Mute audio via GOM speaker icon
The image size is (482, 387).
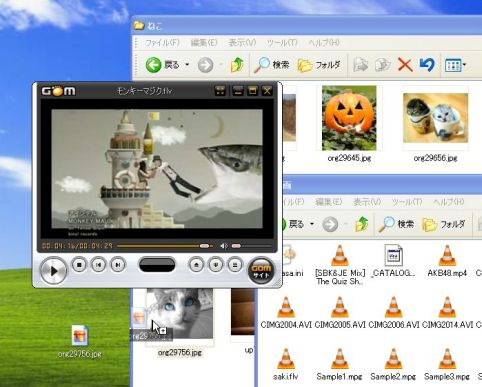pyautogui.click(x=224, y=246)
